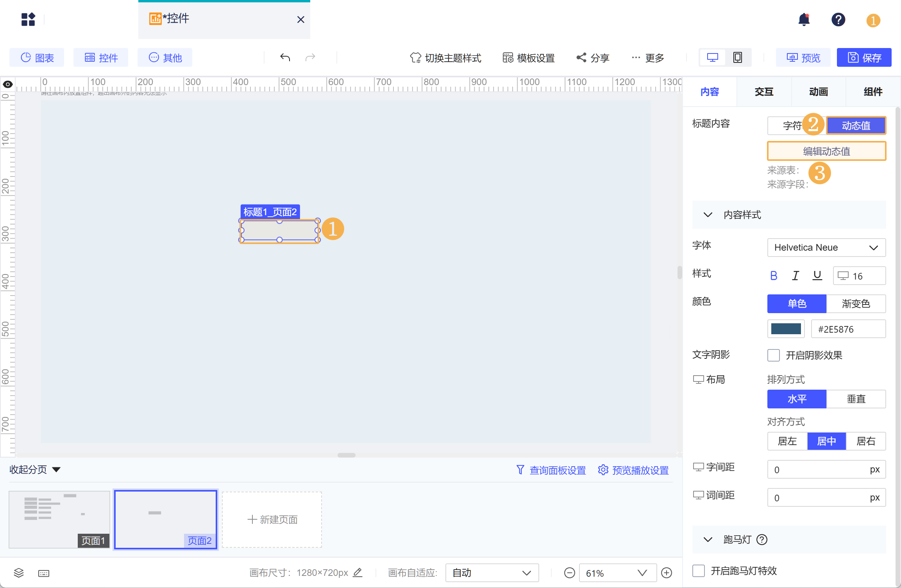Image resolution: width=901 pixels, height=588 pixels.
Task: Open the help question mark icon
Action: pos(838,20)
